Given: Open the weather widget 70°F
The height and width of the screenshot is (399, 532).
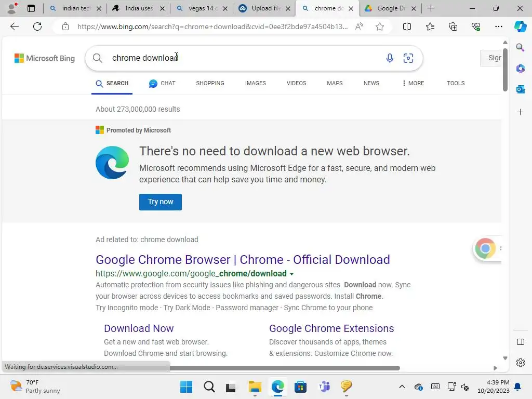Looking at the screenshot, I should coord(34,387).
